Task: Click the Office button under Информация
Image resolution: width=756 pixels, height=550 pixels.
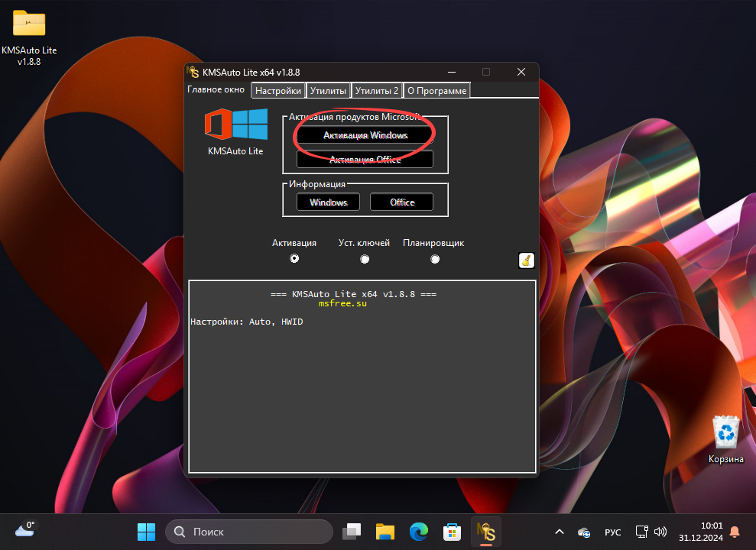Action: 401,202
